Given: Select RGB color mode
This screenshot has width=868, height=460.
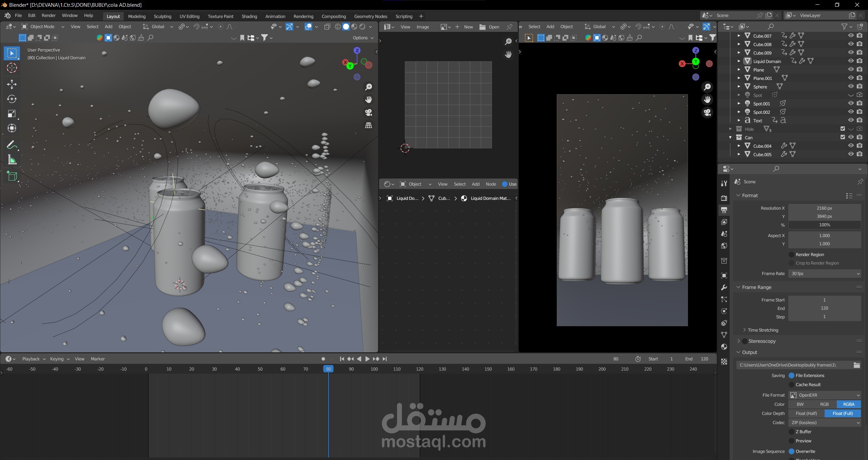Looking at the screenshot, I should [x=824, y=404].
